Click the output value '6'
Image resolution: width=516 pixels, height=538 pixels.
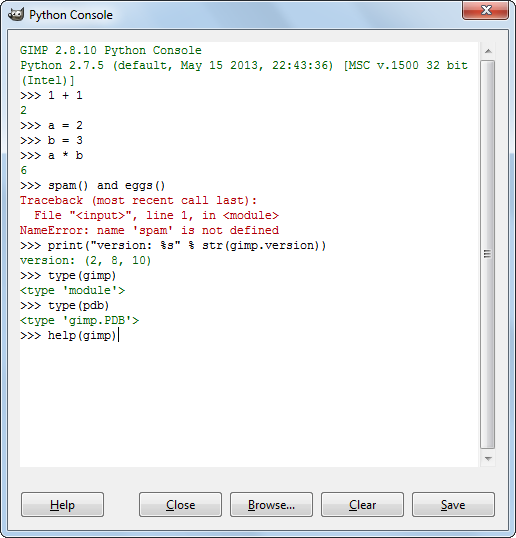pyautogui.click(x=23, y=170)
